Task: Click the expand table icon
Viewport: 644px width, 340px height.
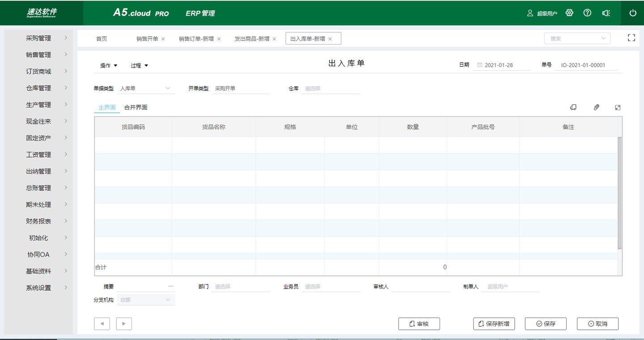Action: [618, 107]
